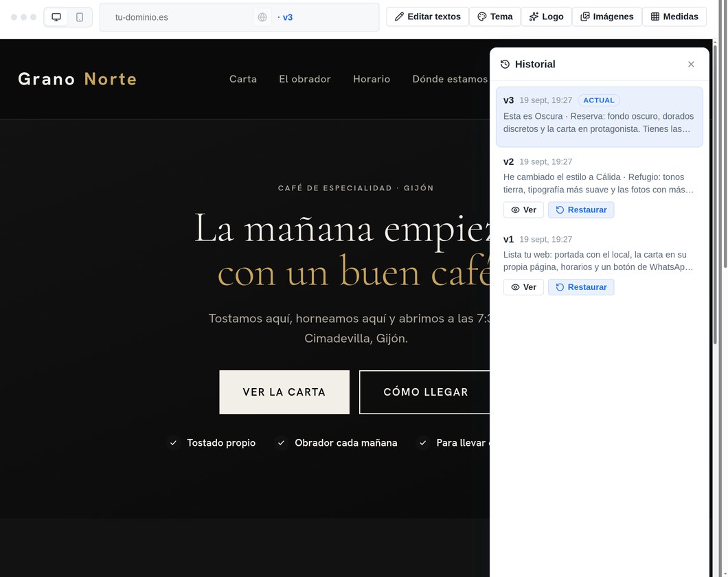This screenshot has width=728, height=577.
Task: Click the v2 timestamp 19 sept, 19:27
Action: [545, 161]
